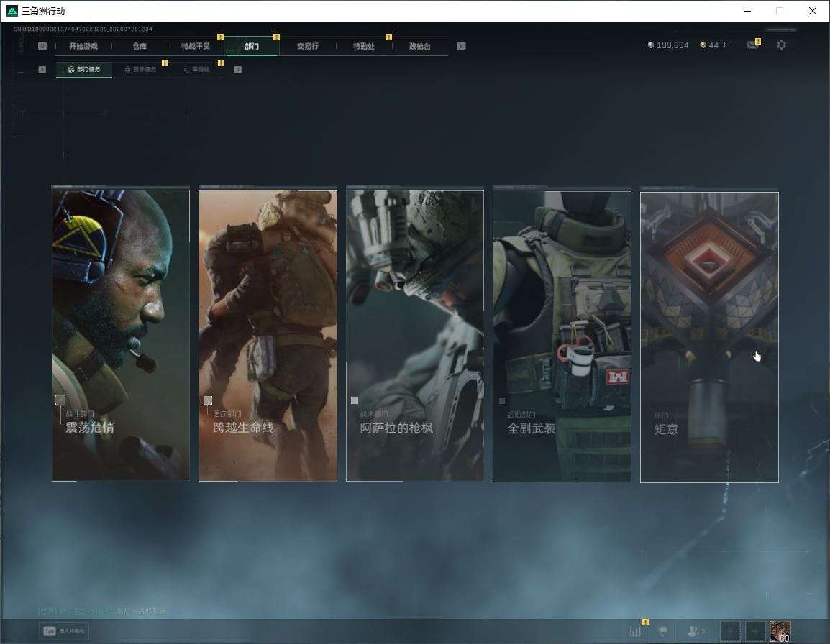The height and width of the screenshot is (644, 830).
Task: Select the 部门任务 sub-tab
Action: pos(84,69)
